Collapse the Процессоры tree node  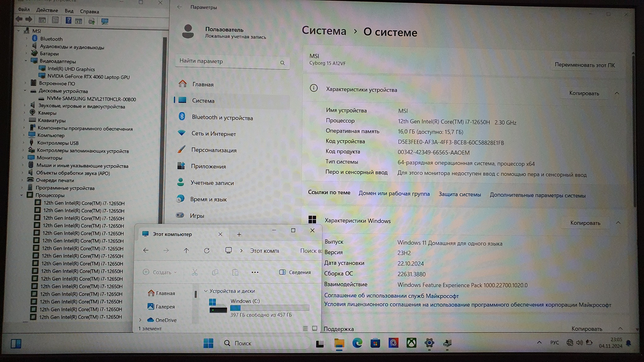21,195
